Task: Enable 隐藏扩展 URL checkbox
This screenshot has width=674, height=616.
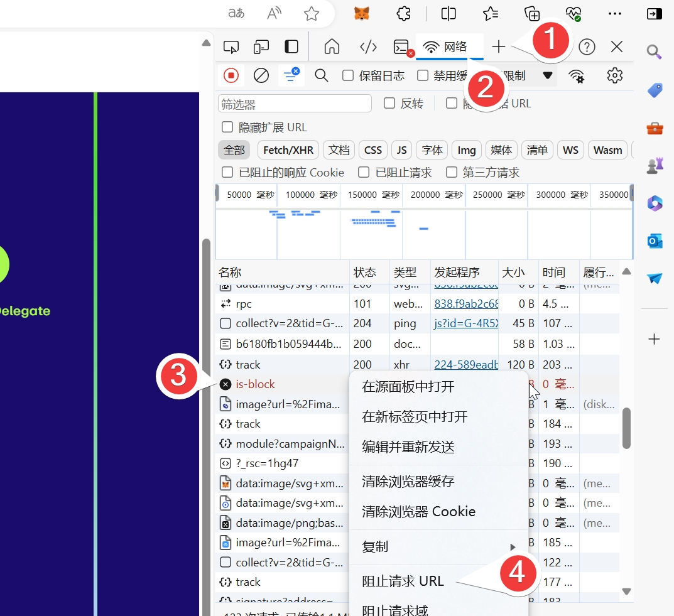Action: pos(227,127)
